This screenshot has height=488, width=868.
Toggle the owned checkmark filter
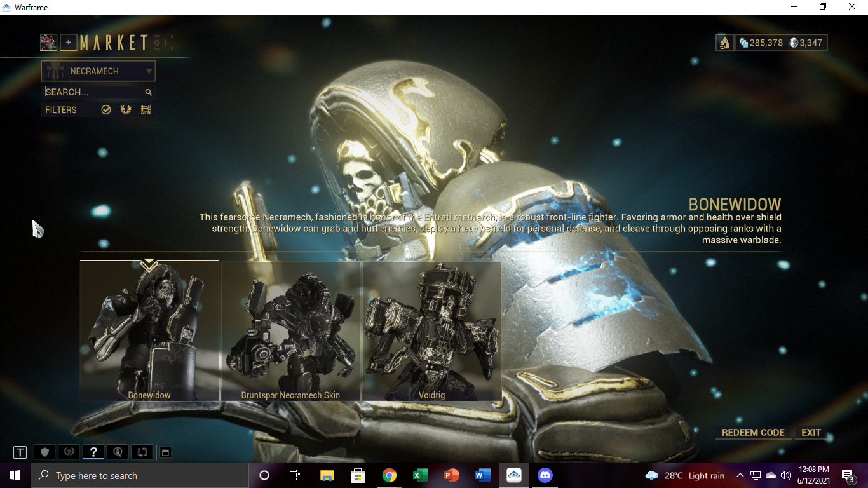pyautogui.click(x=106, y=110)
